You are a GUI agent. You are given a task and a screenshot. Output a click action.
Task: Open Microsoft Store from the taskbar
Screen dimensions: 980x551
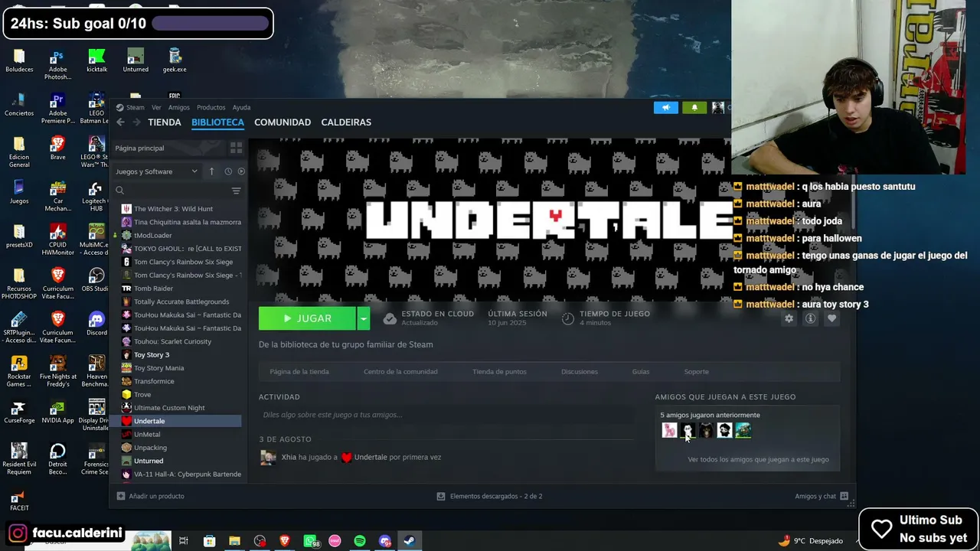point(209,541)
